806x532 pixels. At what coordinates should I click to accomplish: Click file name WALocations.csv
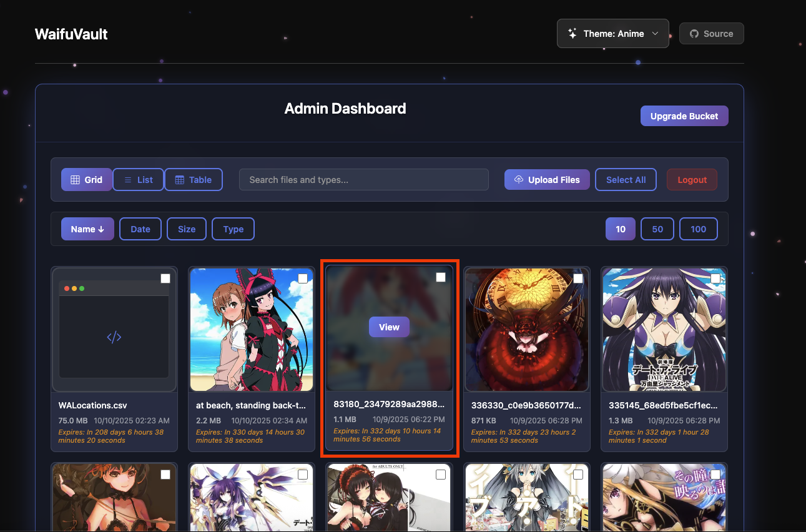pyautogui.click(x=92, y=405)
